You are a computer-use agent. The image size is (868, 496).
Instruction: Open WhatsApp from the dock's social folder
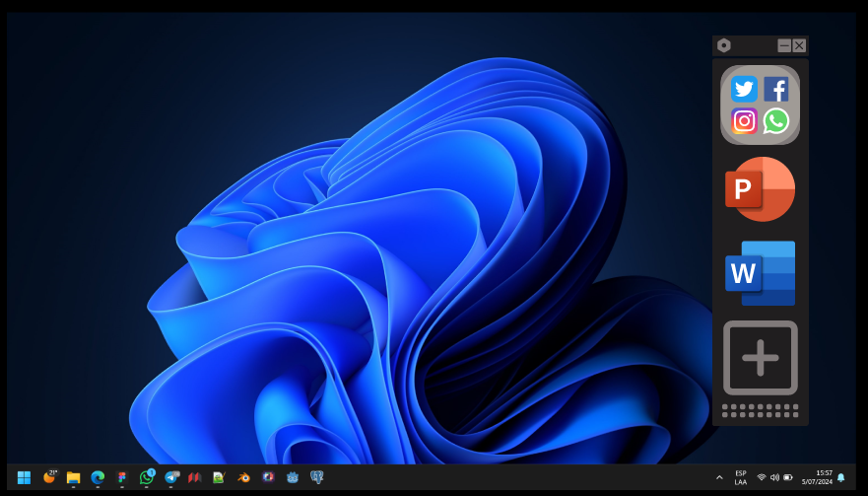776,121
